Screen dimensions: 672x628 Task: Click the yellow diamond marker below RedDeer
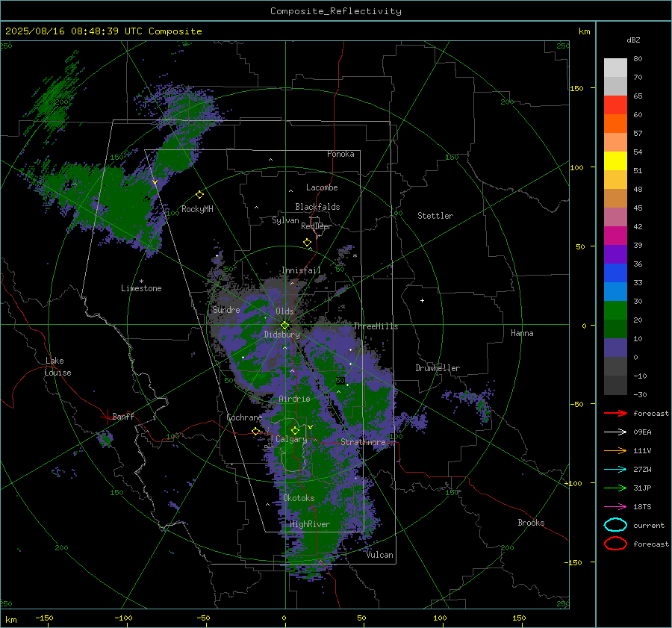pyautogui.click(x=307, y=243)
